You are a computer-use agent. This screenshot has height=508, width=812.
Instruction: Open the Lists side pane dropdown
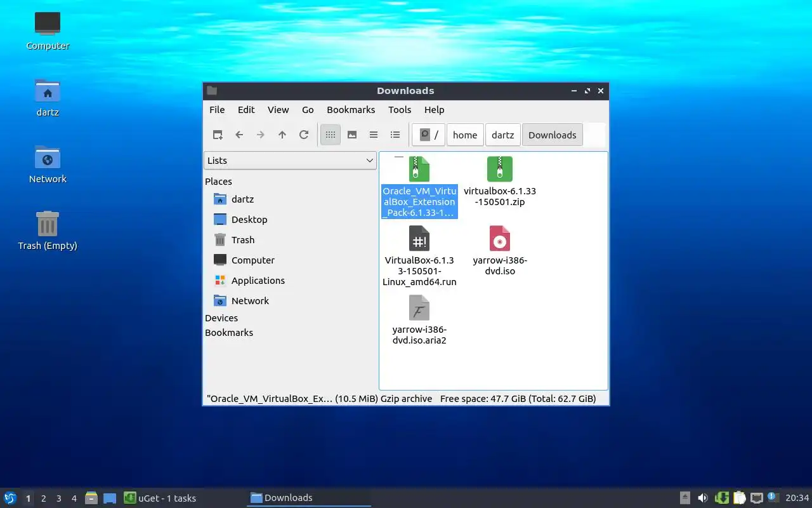tap(291, 161)
